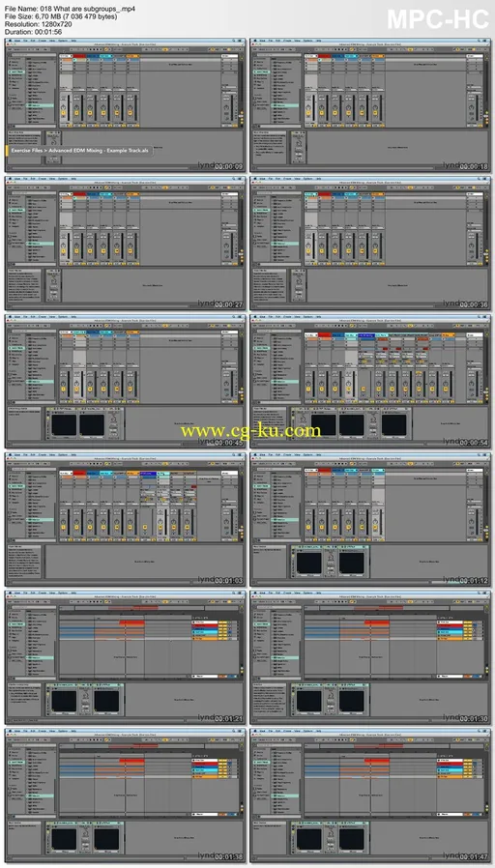The height and width of the screenshot is (868, 495).
Task: Open the video frame stamped 00:01:30
Action: click(x=370, y=657)
